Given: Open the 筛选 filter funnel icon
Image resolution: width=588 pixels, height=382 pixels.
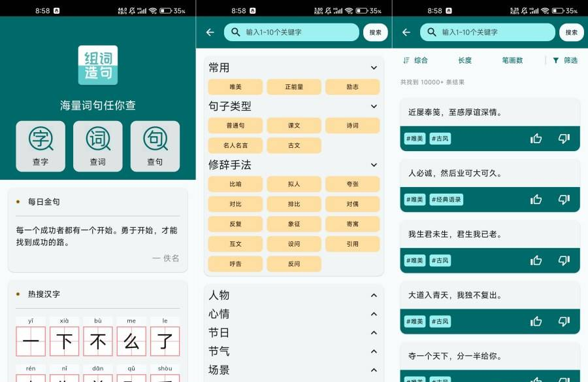Looking at the screenshot, I should [556, 60].
